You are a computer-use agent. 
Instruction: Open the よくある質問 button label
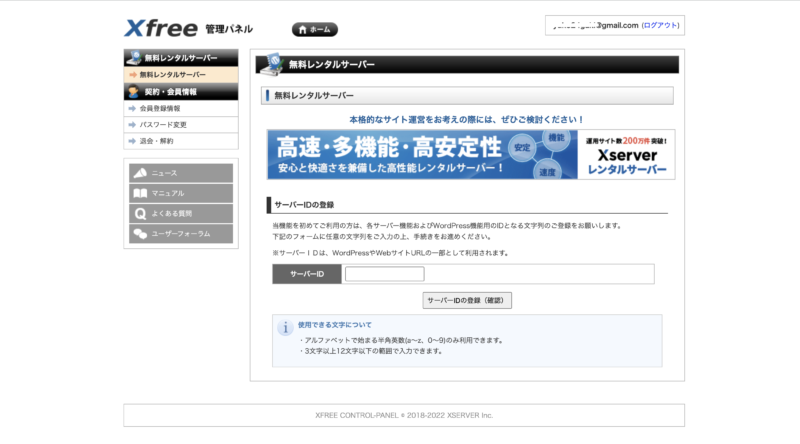click(x=172, y=213)
